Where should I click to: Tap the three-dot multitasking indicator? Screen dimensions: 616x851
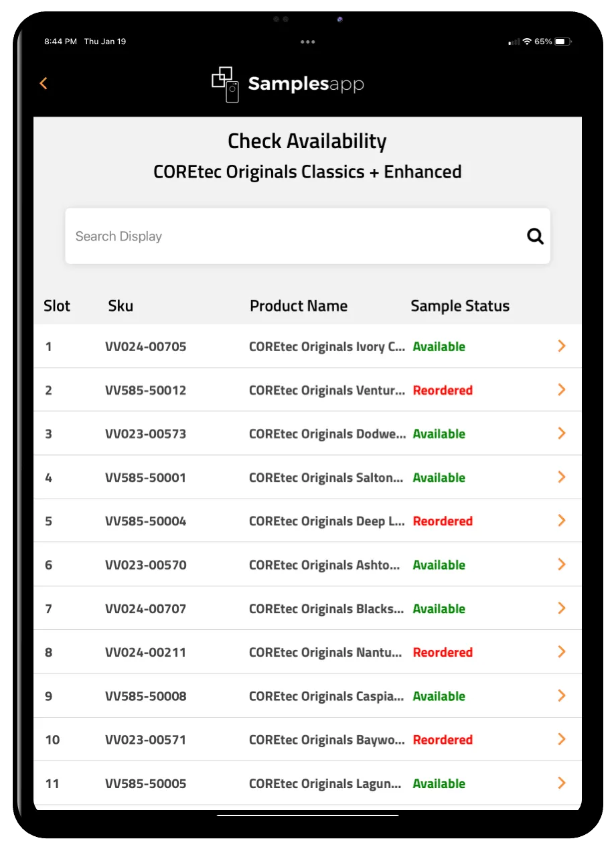[x=307, y=42]
